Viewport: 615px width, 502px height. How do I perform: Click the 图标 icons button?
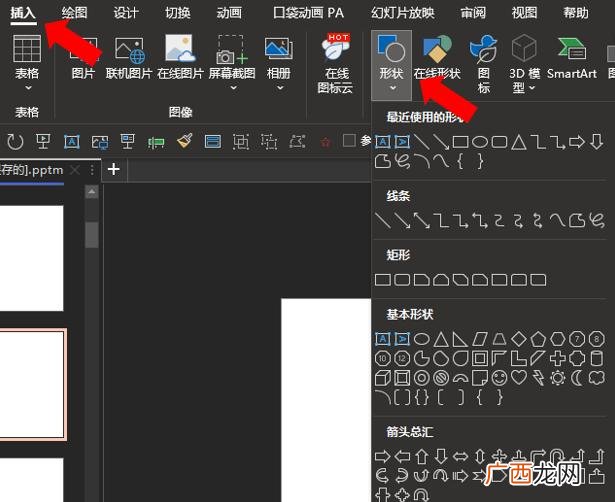click(484, 64)
